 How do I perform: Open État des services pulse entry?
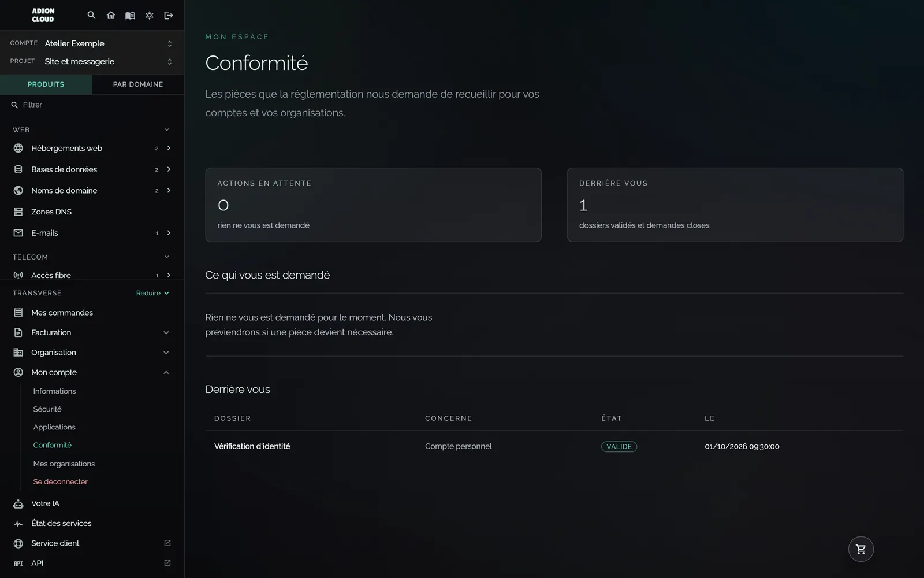92,523
